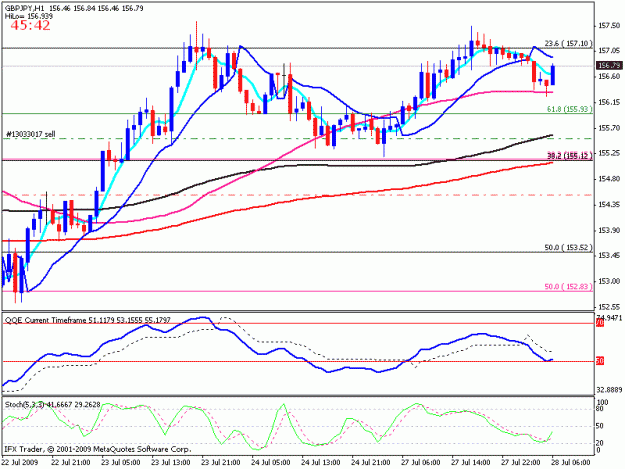
Task: Click the 156.15 price axis value
Action: point(609,102)
